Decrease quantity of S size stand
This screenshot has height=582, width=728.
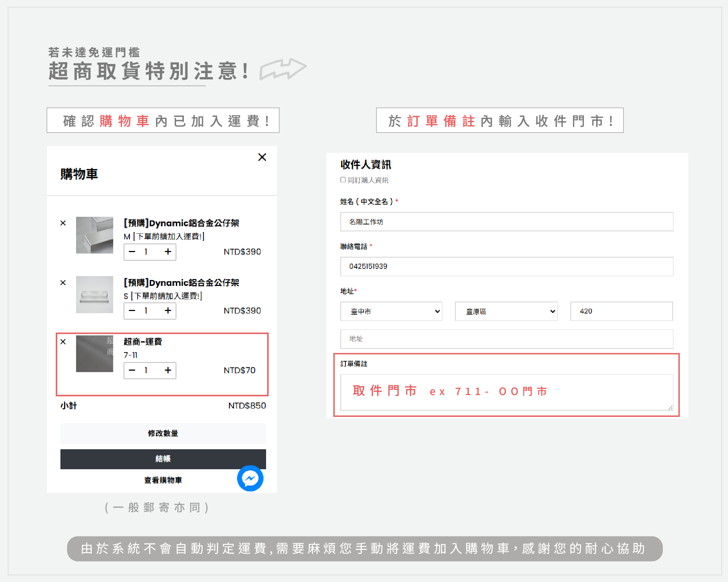pyautogui.click(x=132, y=311)
